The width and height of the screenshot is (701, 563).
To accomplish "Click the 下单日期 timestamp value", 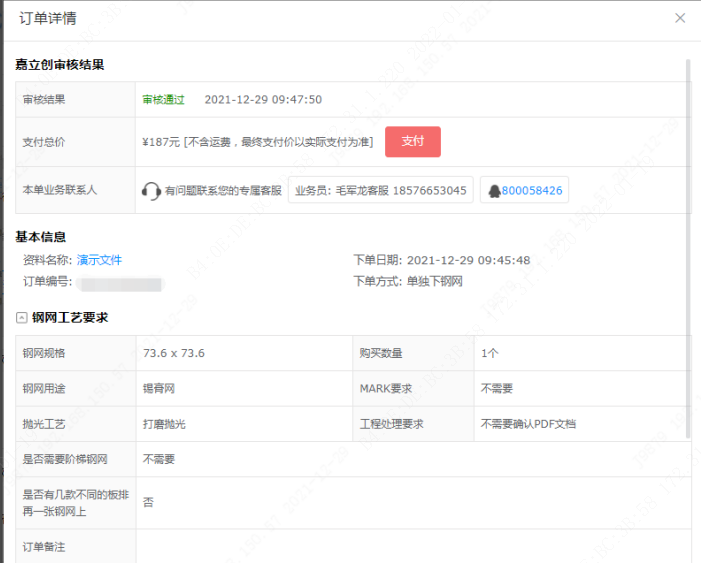I will click(x=468, y=260).
